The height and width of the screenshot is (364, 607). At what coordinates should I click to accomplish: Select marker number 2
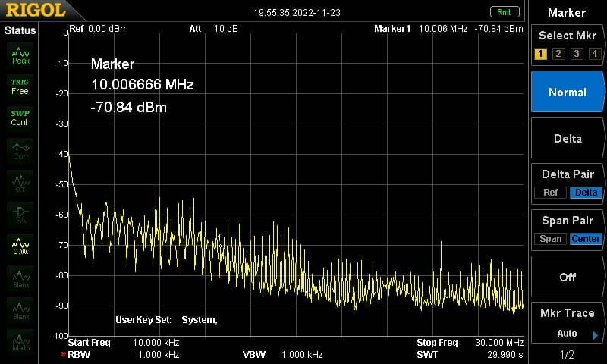558,53
